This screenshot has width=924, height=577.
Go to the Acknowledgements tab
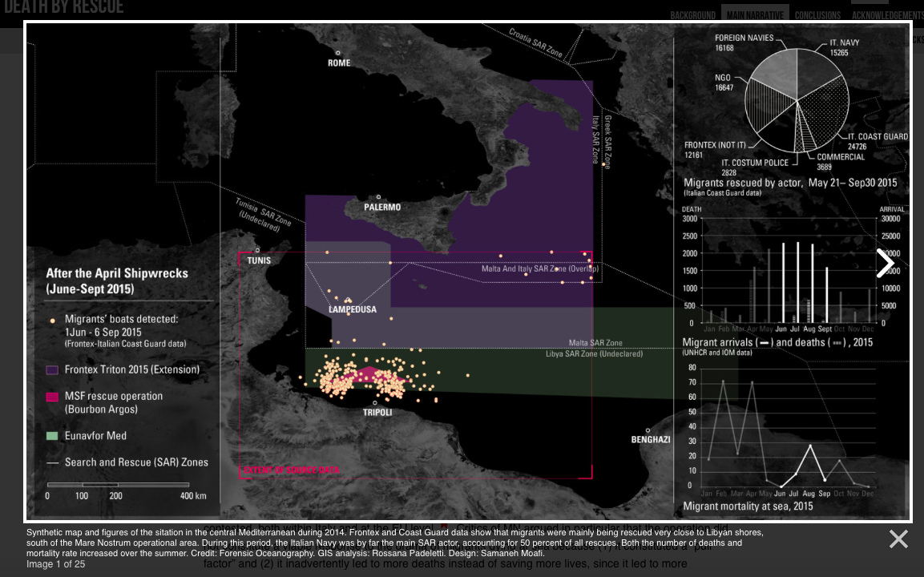click(x=887, y=15)
